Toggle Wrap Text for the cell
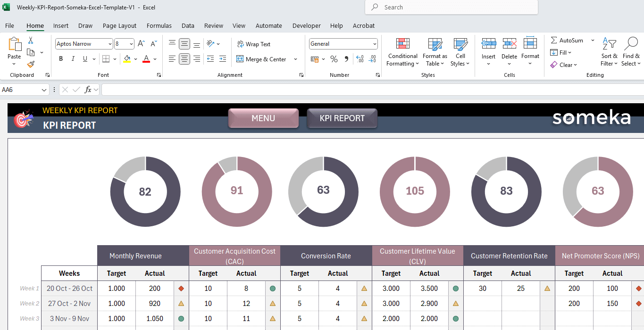644x330 pixels. [254, 44]
